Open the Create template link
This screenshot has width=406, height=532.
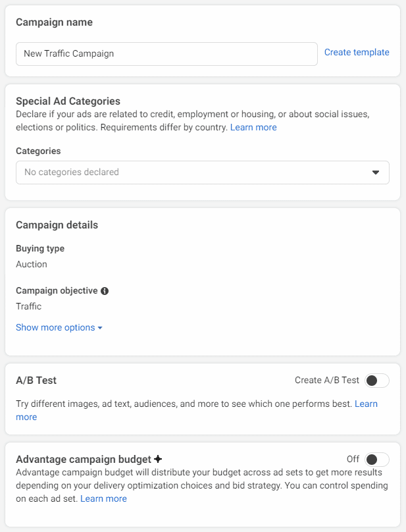click(357, 52)
